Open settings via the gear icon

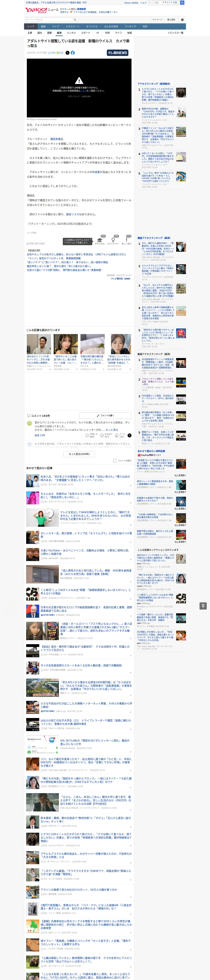pos(182,20)
